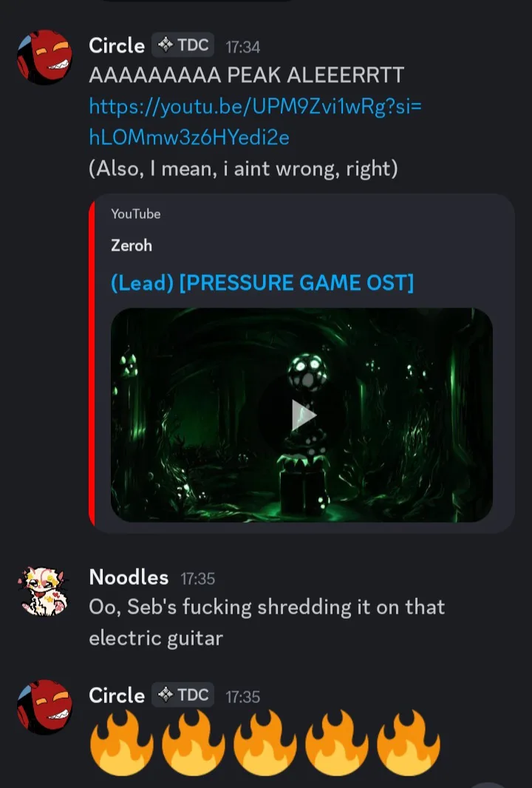Tap the TDC tag above the fire emojis
This screenshot has width=532, height=788.
tap(183, 695)
